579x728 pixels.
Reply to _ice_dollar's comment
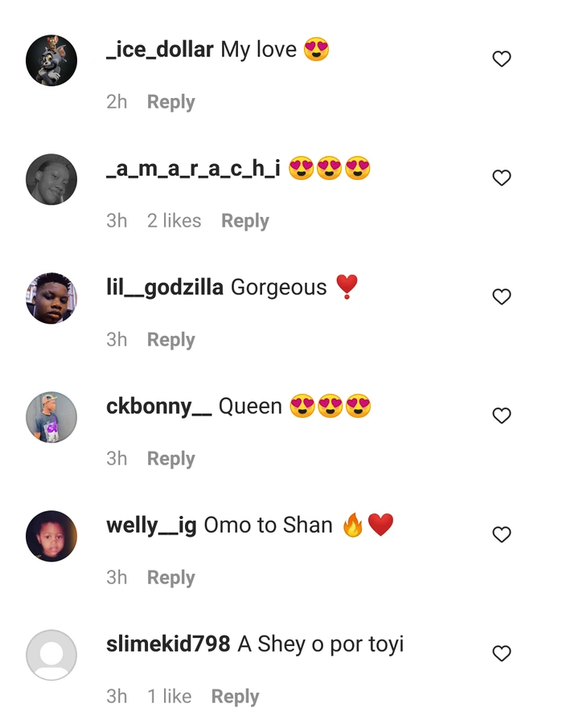pos(171,102)
